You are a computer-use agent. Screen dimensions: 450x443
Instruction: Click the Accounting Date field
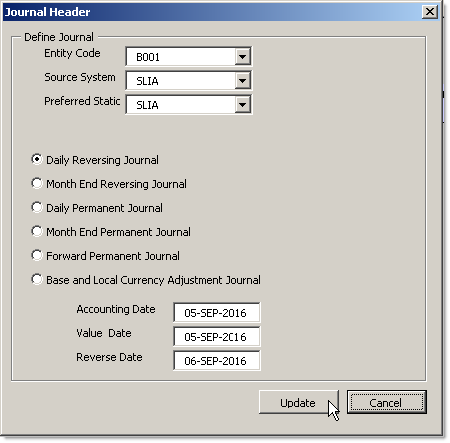(x=217, y=313)
